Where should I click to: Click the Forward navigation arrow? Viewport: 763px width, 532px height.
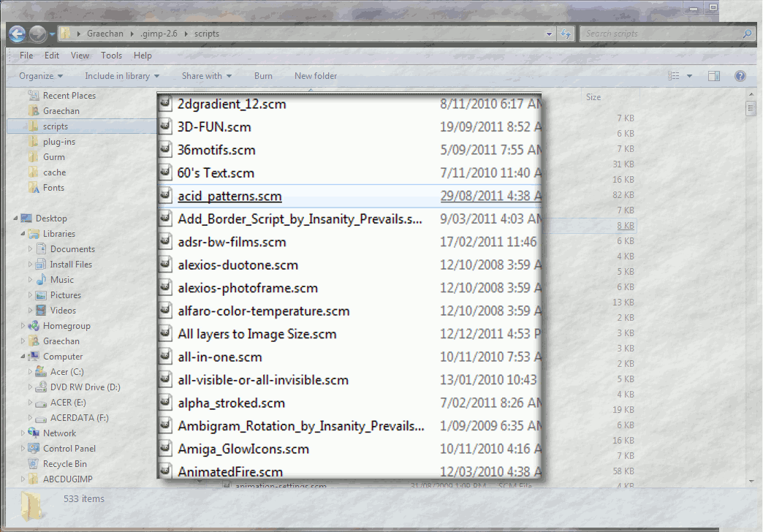click(x=37, y=34)
